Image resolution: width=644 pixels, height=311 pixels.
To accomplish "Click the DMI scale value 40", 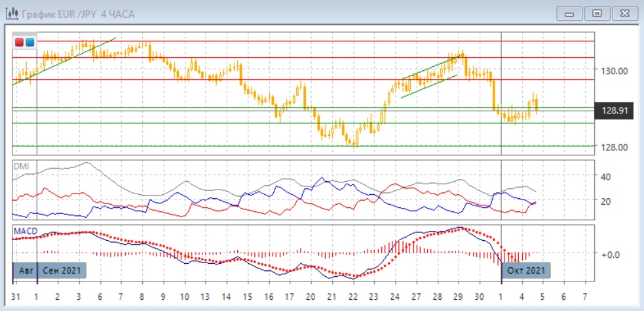I will 606,176.
